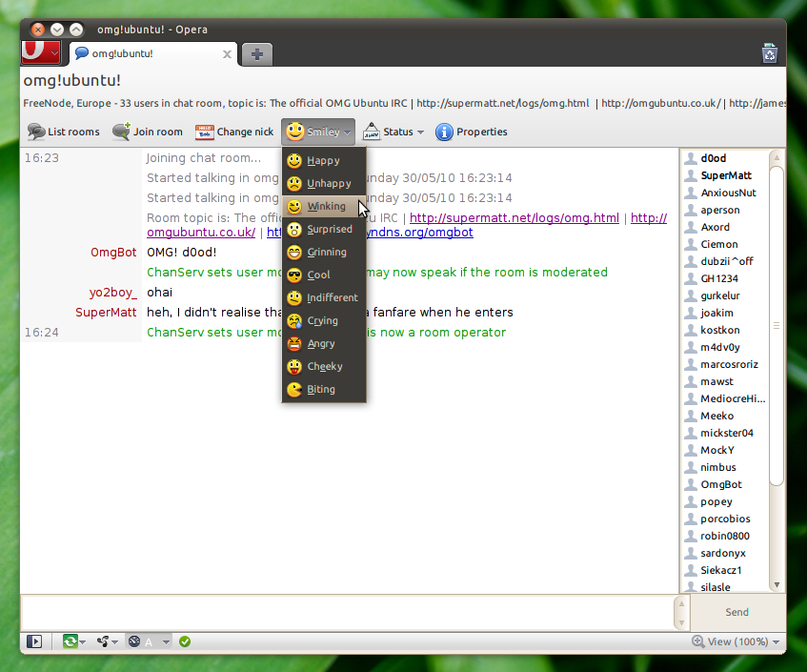This screenshot has width=807, height=672.
Task: Open the Opera main menu button
Action: (41, 52)
